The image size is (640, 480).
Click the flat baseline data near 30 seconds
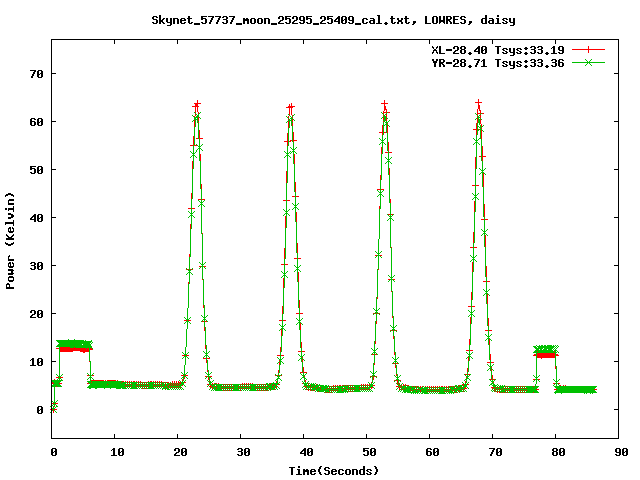pyautogui.click(x=243, y=387)
